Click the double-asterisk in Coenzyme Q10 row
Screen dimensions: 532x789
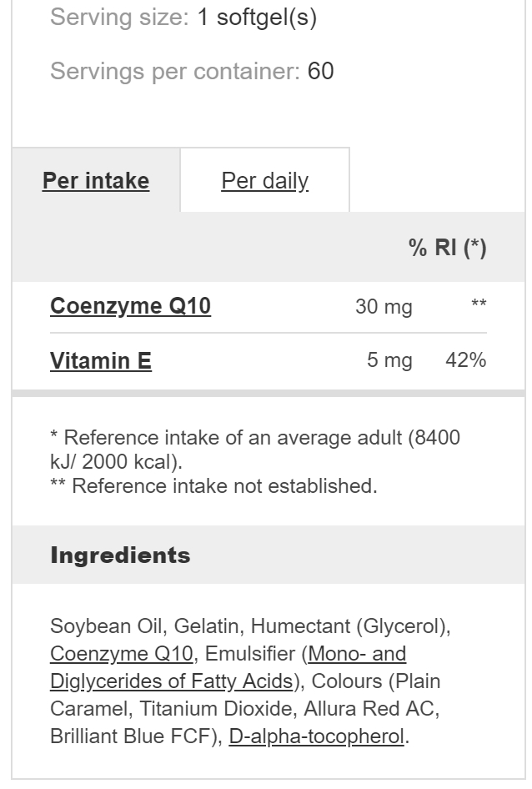pyautogui.click(x=479, y=304)
